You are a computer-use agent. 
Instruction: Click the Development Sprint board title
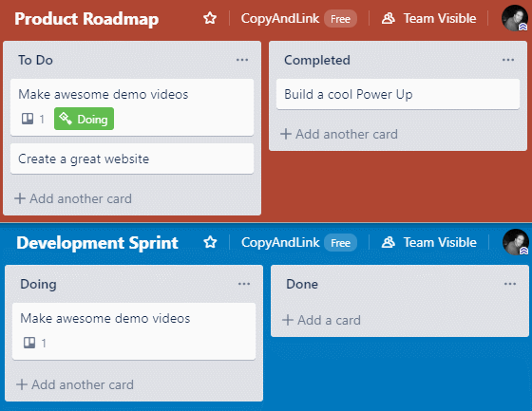(97, 243)
